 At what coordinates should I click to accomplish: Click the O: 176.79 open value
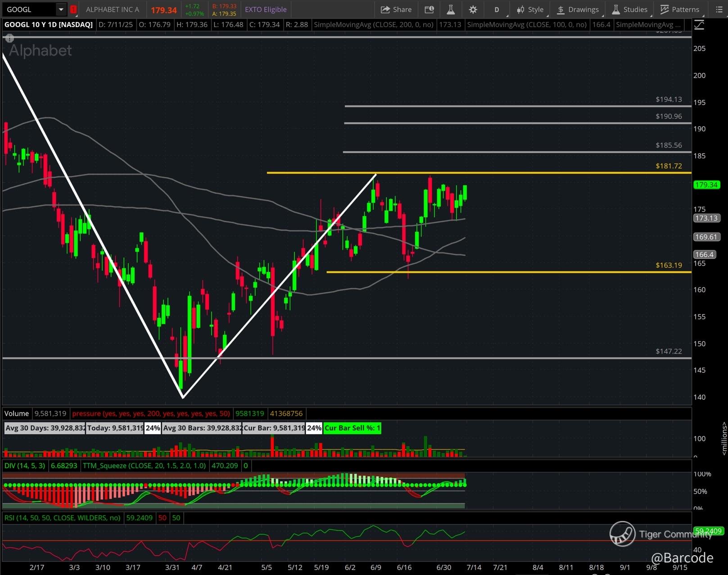click(x=155, y=25)
